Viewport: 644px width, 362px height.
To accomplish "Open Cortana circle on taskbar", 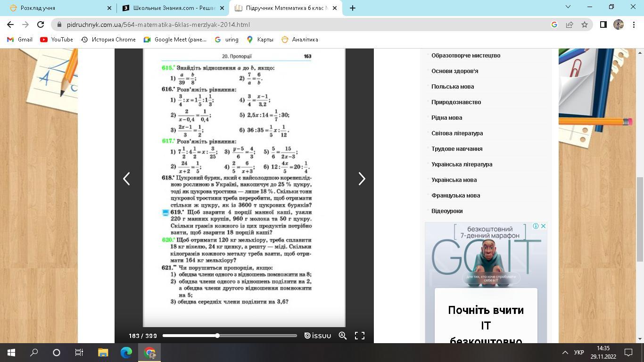I will (57, 353).
